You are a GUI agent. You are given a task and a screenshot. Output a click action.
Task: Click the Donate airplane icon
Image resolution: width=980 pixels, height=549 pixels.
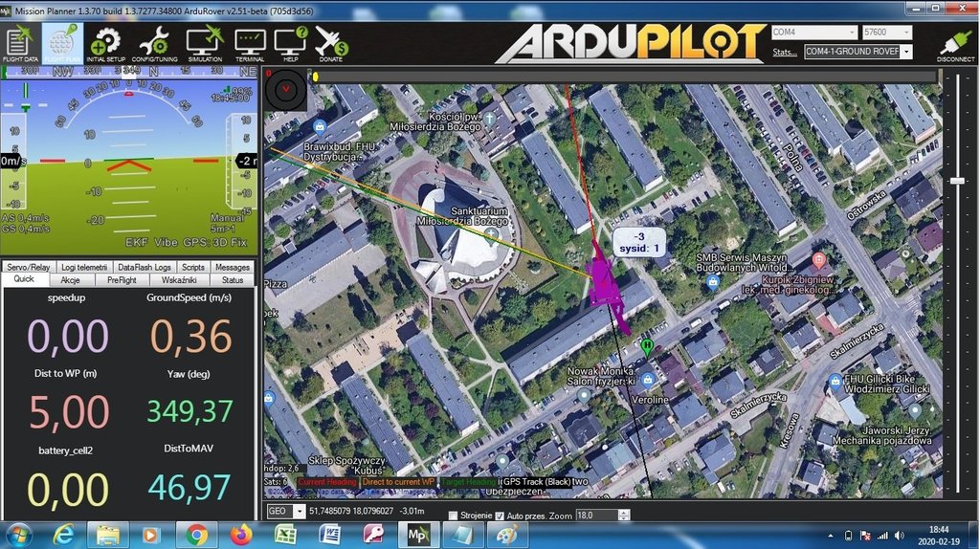[x=331, y=43]
